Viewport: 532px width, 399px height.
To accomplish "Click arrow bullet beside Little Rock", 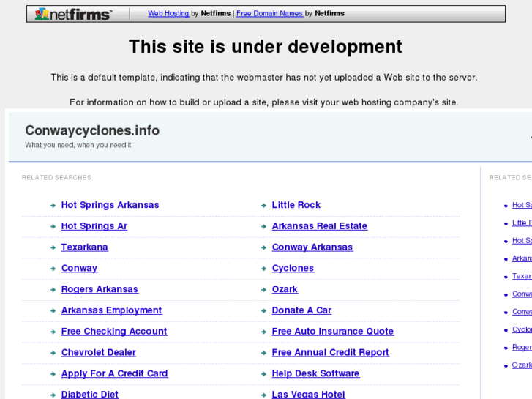I will (x=263, y=206).
